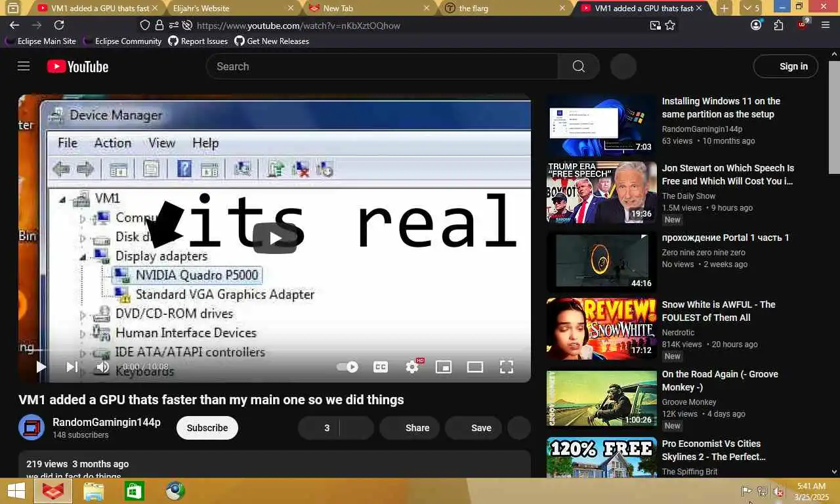Like the video showing 3 likes
The height and width of the screenshot is (504, 840).
click(319, 428)
